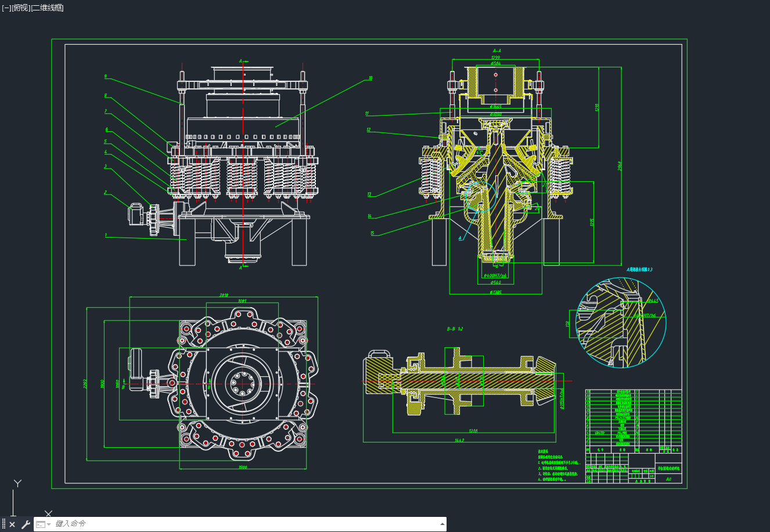Select part callout number 13
The height and width of the screenshot is (532, 770).
pyautogui.click(x=369, y=195)
